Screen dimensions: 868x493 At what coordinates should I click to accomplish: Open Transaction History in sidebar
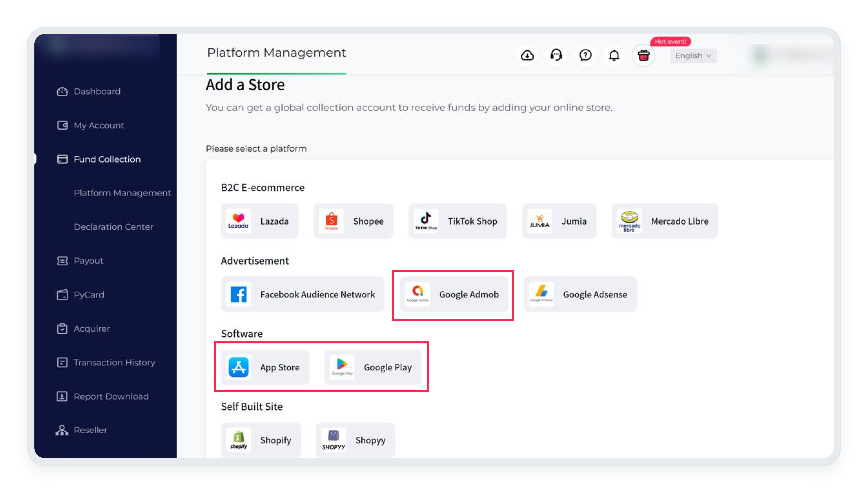(114, 362)
